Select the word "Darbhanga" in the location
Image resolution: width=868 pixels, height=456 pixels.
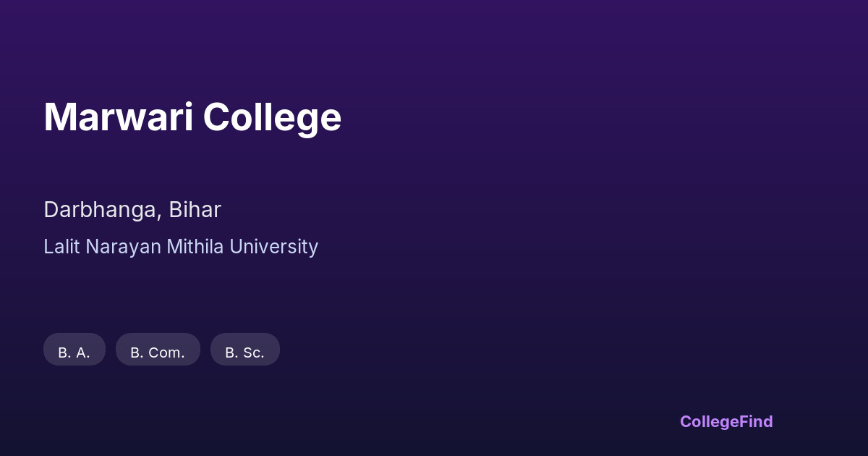coord(101,210)
